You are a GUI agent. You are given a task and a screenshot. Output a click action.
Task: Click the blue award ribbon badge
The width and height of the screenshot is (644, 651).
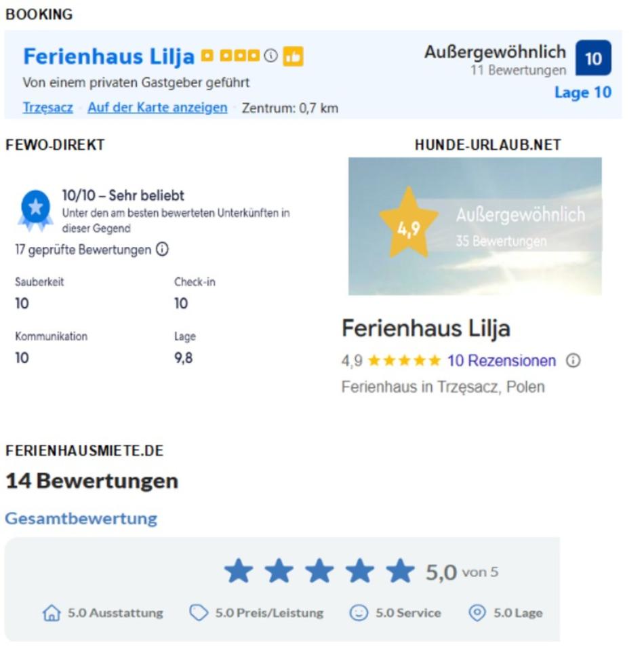tap(36, 208)
